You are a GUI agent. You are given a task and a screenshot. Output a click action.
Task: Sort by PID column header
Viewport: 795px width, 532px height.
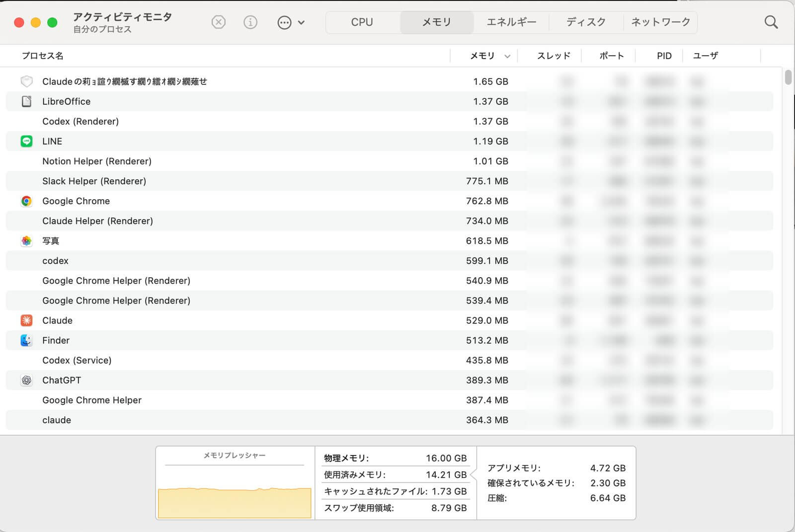(664, 56)
